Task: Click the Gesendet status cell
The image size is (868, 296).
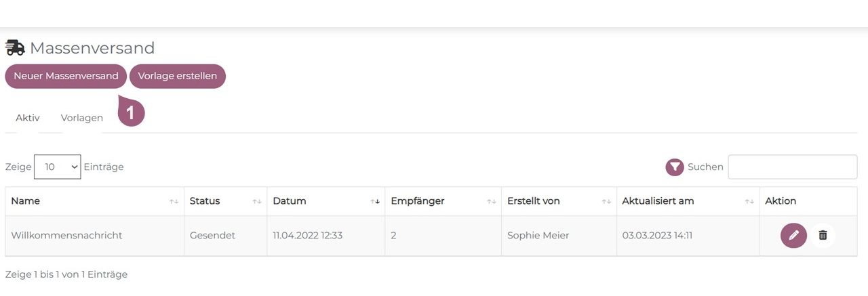Action: (212, 236)
